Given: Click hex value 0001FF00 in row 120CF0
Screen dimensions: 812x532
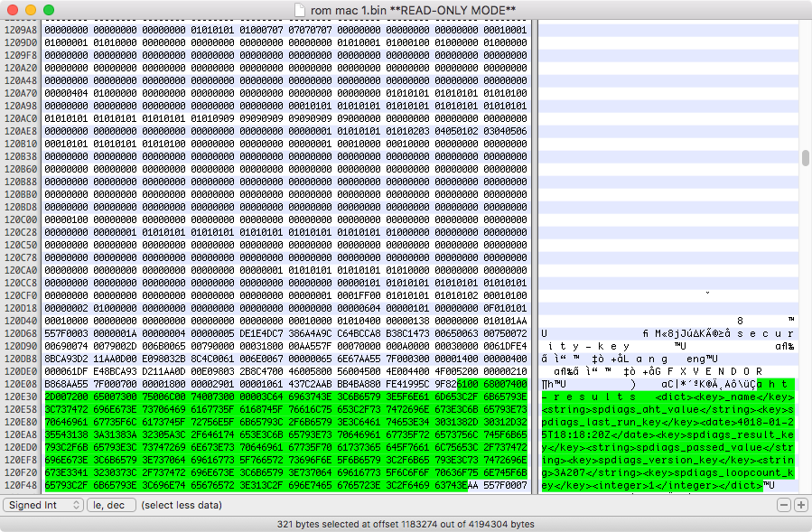Looking at the screenshot, I should [x=359, y=295].
